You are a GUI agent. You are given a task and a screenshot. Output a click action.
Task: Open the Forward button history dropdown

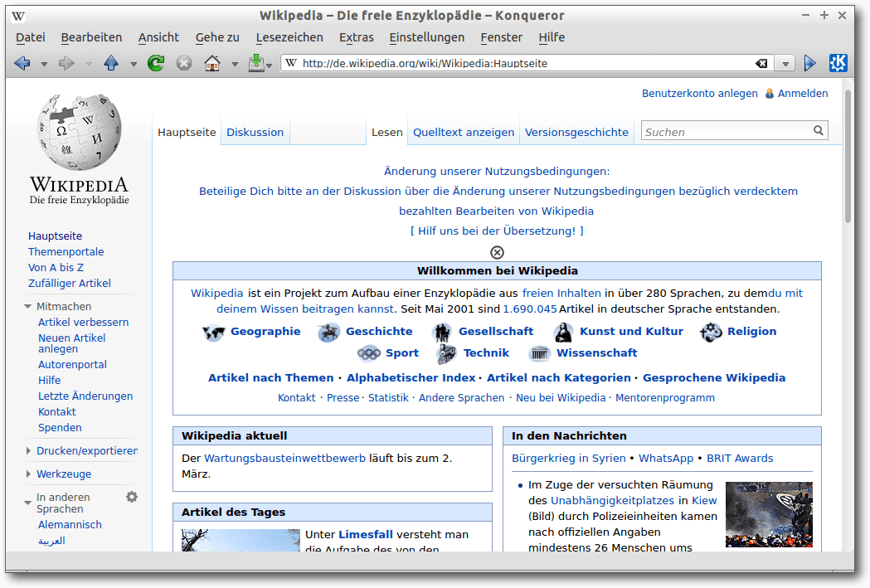point(89,65)
